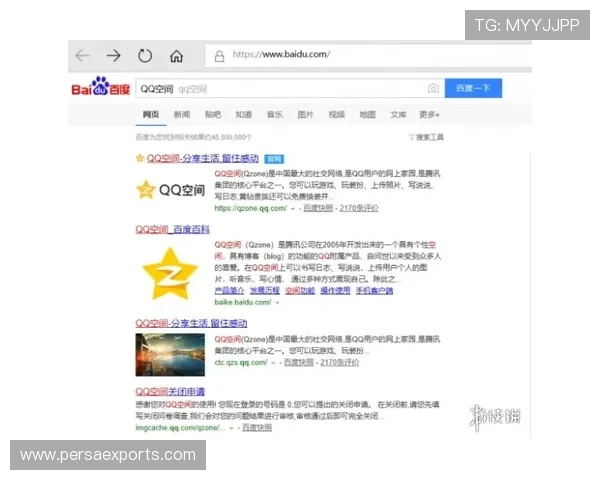Open 百度快照 for qzone.qq.com result

coord(318,208)
